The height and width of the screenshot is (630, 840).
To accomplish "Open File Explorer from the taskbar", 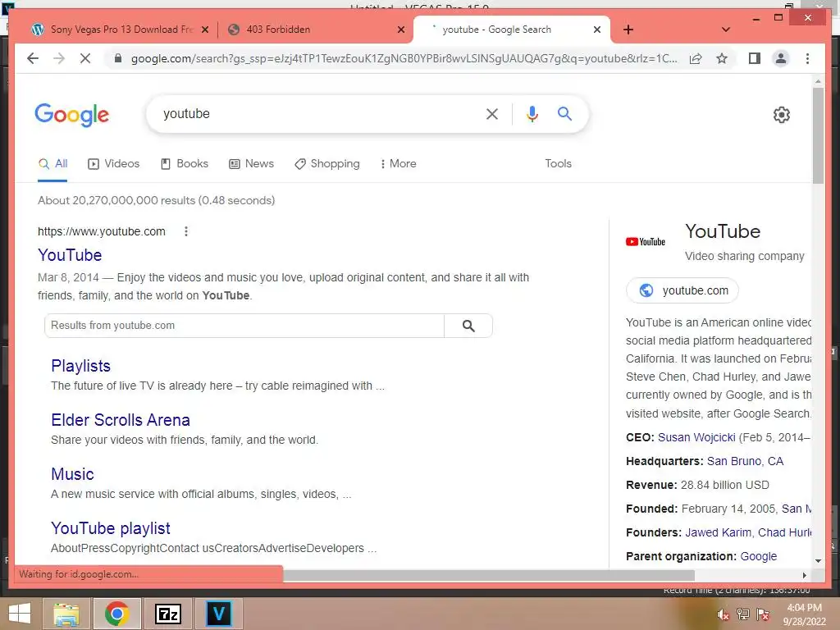I will [66, 614].
